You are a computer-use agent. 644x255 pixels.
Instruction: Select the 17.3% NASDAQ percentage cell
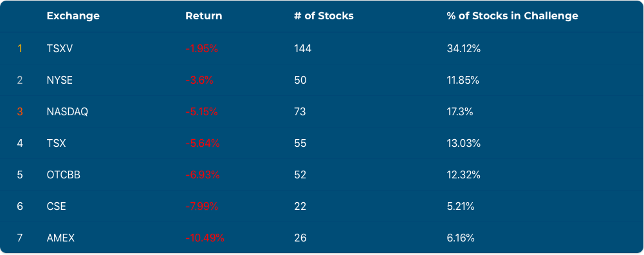coord(459,111)
